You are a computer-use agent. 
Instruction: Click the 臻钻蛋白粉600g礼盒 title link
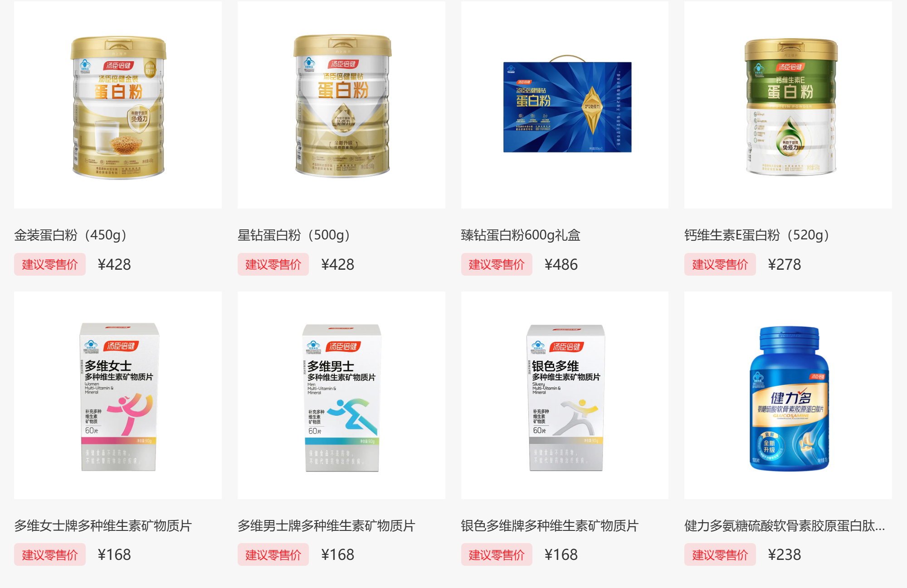(x=521, y=235)
